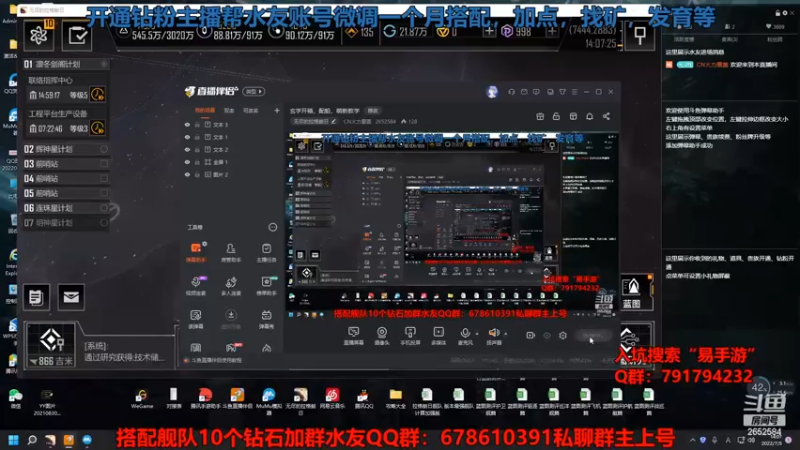Open the Windows Start button
Screen dimensions: 800x450
pos(14,440)
